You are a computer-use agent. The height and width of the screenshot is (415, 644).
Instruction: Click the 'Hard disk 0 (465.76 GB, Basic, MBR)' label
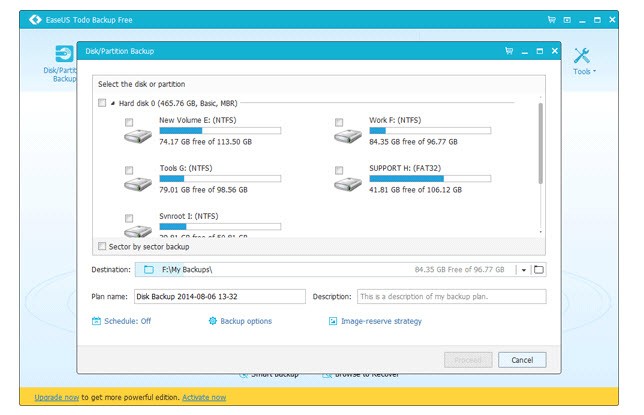(x=178, y=103)
